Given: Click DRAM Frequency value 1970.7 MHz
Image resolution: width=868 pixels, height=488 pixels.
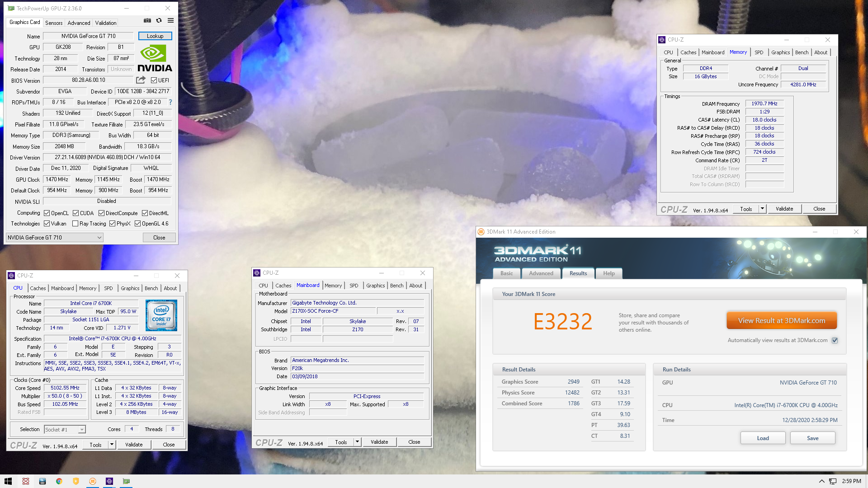Looking at the screenshot, I should [x=764, y=104].
